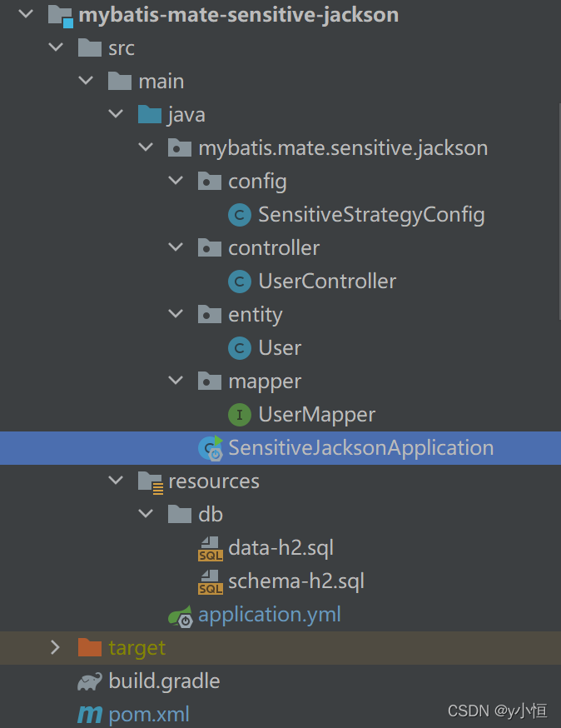Image resolution: width=561 pixels, height=728 pixels.
Task: Select the pom.xml file name
Action: (x=149, y=715)
